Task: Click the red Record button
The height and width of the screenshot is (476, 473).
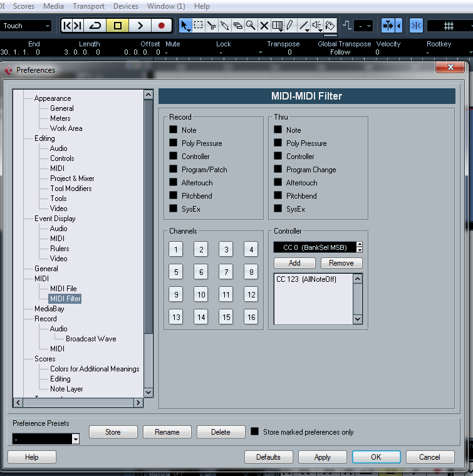Action: 162,26
